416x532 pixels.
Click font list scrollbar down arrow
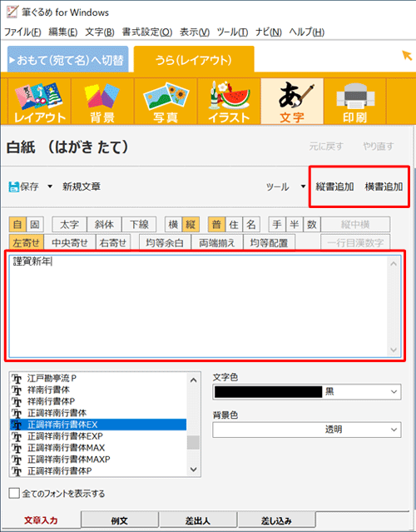tap(193, 470)
